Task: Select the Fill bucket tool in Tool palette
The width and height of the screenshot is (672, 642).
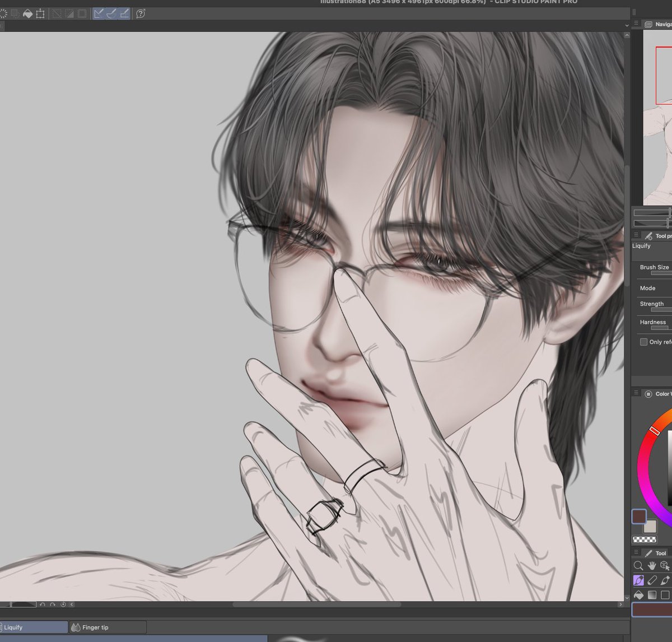Action: tap(638, 595)
